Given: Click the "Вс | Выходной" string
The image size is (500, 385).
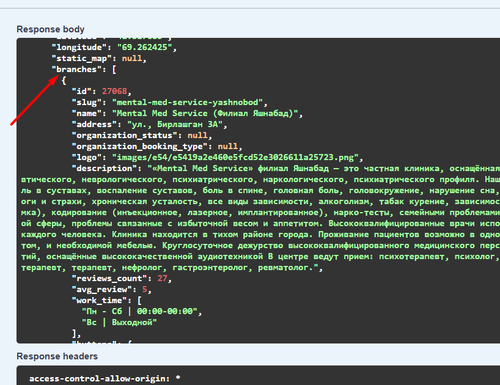Looking at the screenshot, I should (x=119, y=322).
